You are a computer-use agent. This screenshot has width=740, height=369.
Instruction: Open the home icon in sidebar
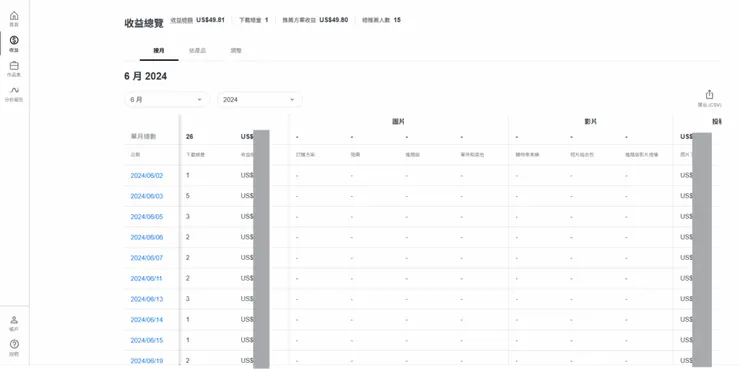[x=14, y=16]
